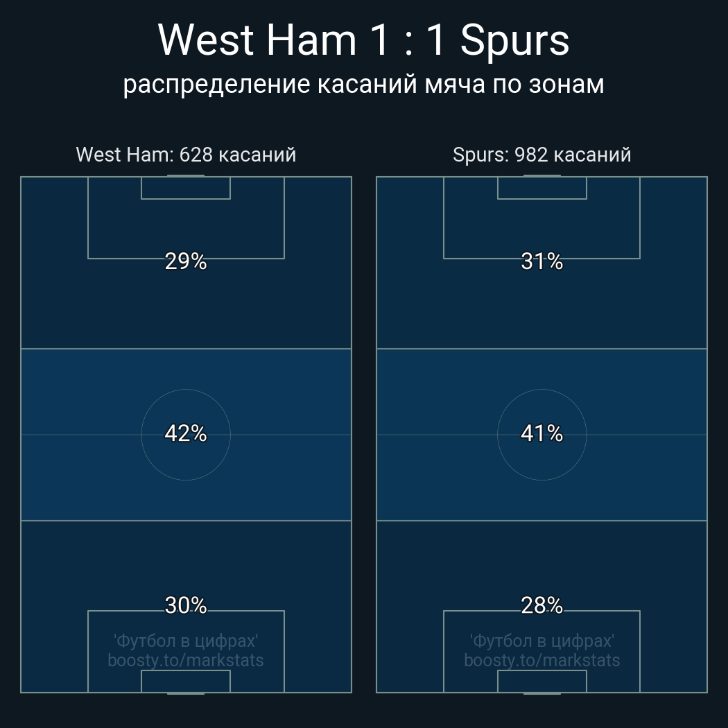Screen dimensions: 728x728
Task: Open boosty.to/markstats link on West Ham pitch
Action: click(186, 660)
